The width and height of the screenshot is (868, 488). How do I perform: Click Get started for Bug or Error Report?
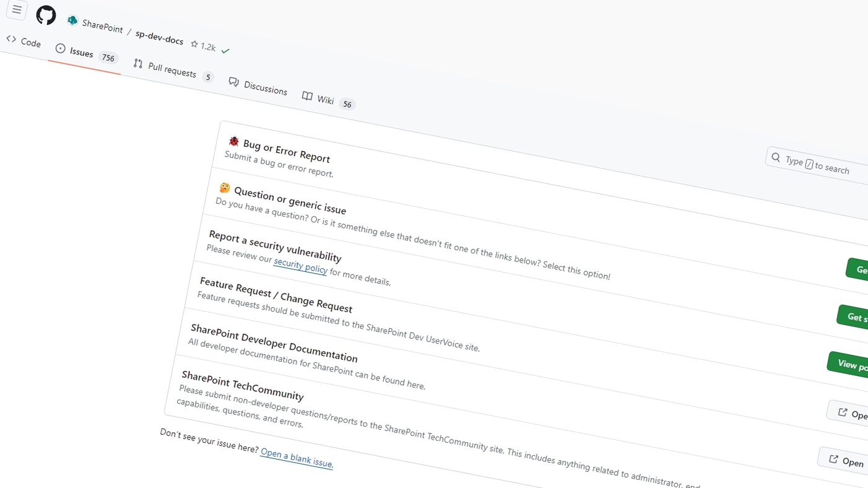point(858,270)
